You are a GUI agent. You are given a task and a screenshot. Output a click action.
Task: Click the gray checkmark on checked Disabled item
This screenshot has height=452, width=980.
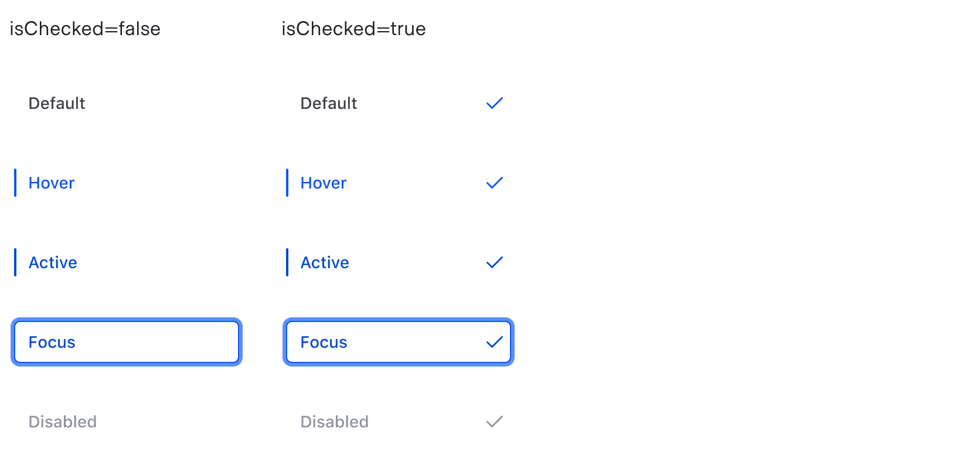coord(494,422)
